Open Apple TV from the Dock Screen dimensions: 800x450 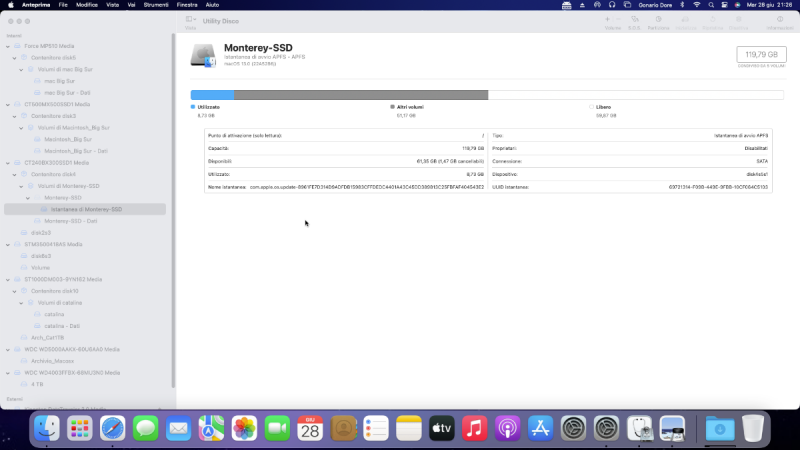(x=442, y=428)
